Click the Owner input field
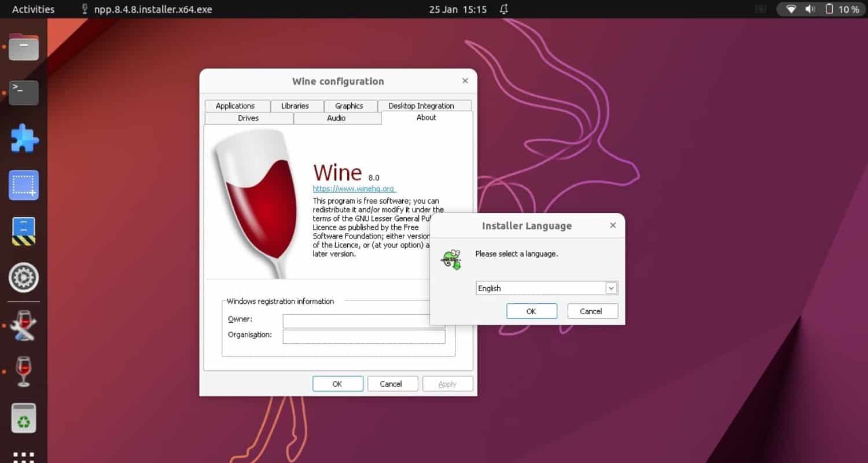This screenshot has height=463, width=868. [x=364, y=321]
